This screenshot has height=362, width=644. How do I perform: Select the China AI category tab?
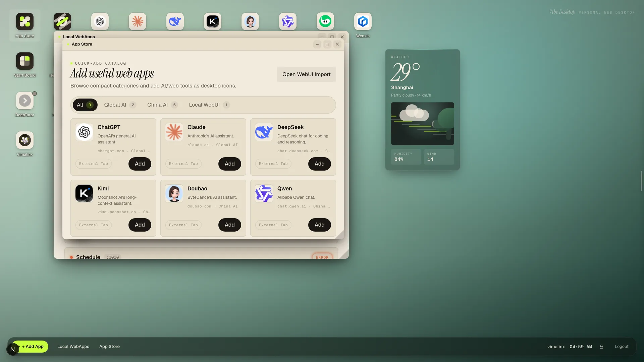click(x=162, y=105)
